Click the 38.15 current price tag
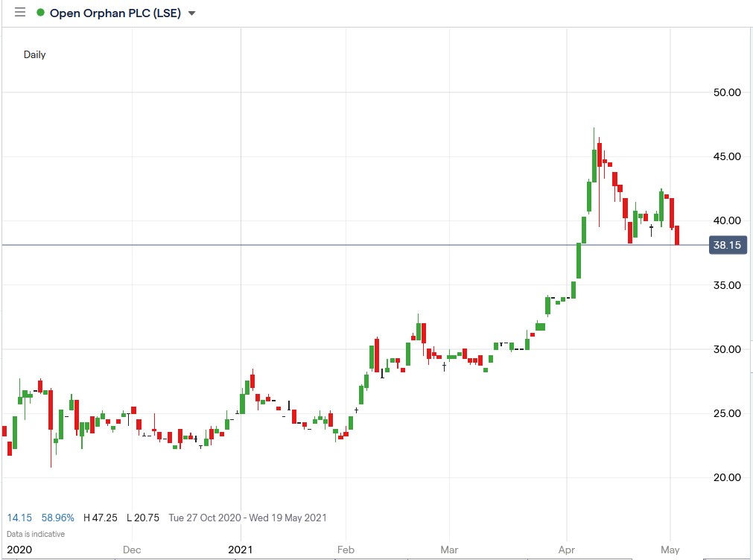 (x=727, y=244)
